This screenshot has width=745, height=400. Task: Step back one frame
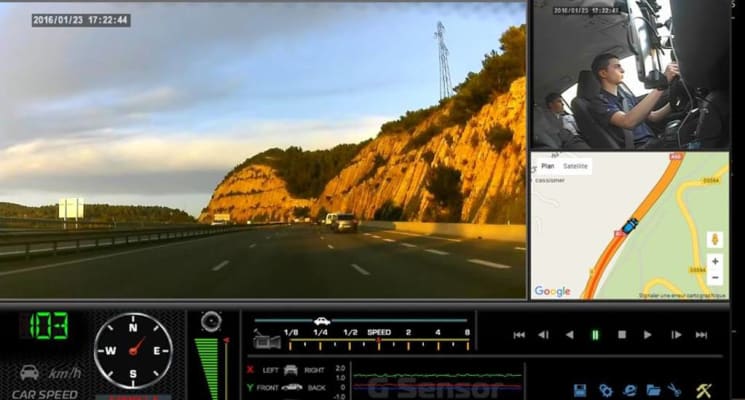tap(544, 335)
